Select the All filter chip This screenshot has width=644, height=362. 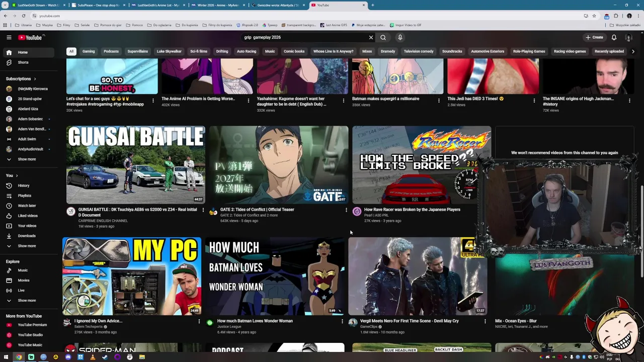(71, 51)
